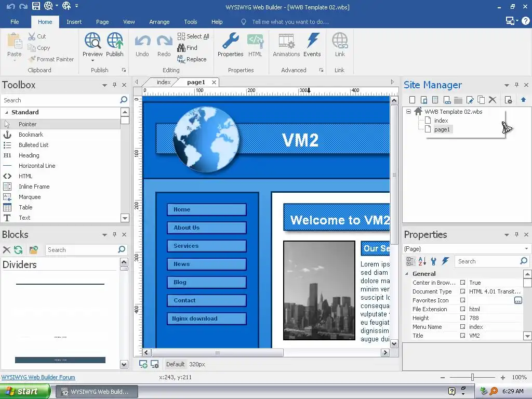Pin the Toolbox panel
This screenshot has width=532, height=399.
pos(115,85)
